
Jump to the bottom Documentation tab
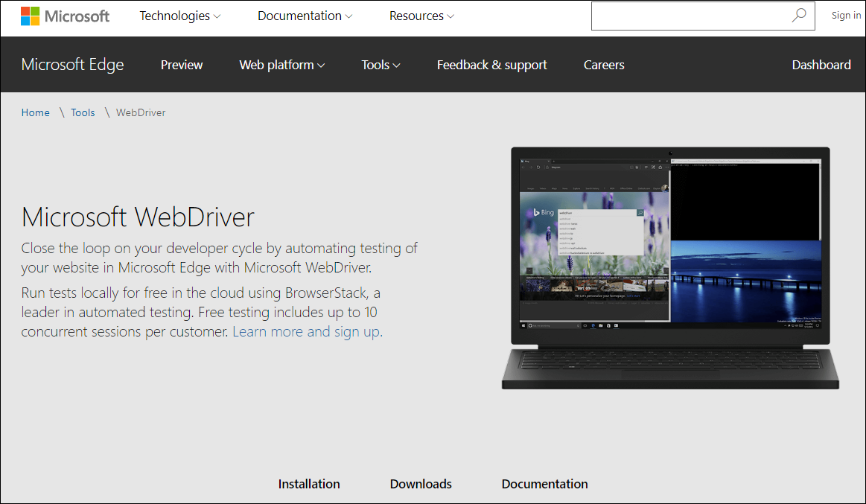544,484
